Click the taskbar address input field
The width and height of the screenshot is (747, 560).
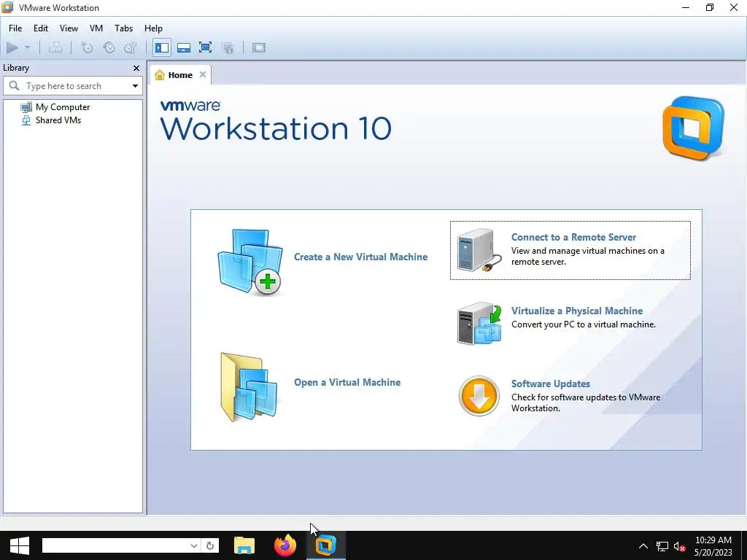coord(115,545)
